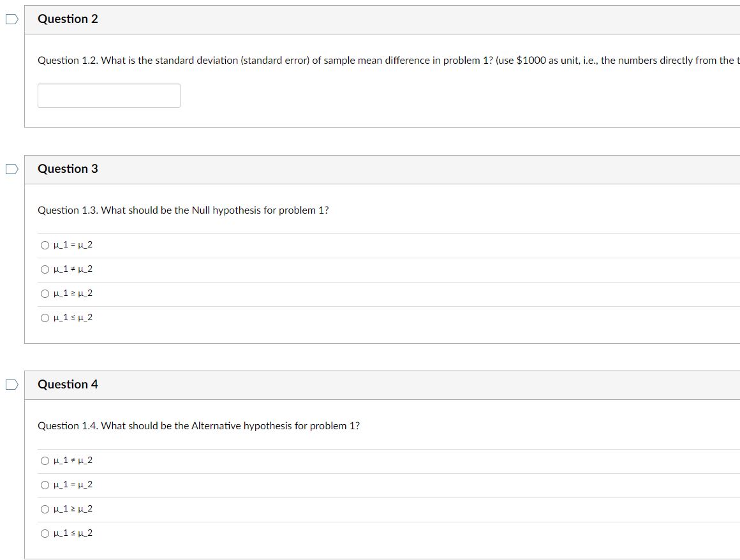This screenshot has height=560, width=740.
Task: Flag Question 2 for review
Action: coord(10,18)
